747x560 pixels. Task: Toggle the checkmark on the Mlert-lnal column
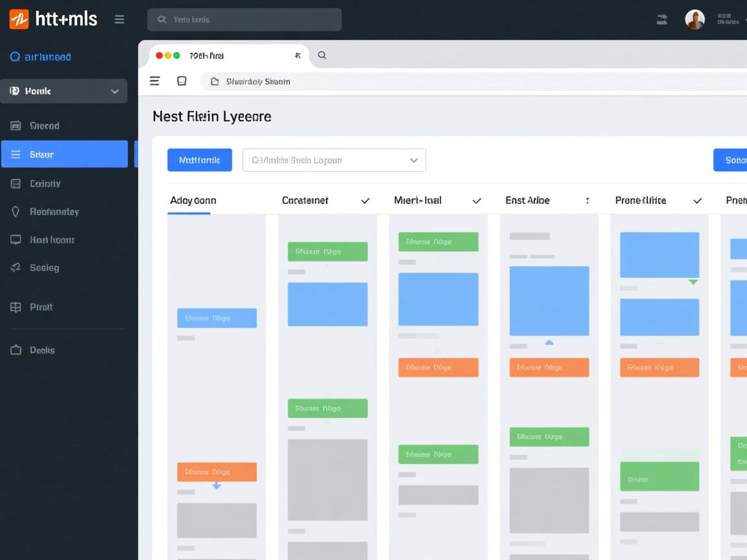tap(477, 201)
